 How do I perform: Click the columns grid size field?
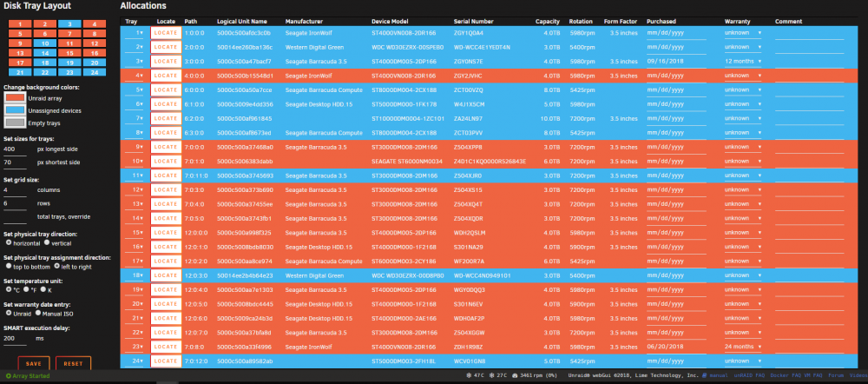[15, 190]
